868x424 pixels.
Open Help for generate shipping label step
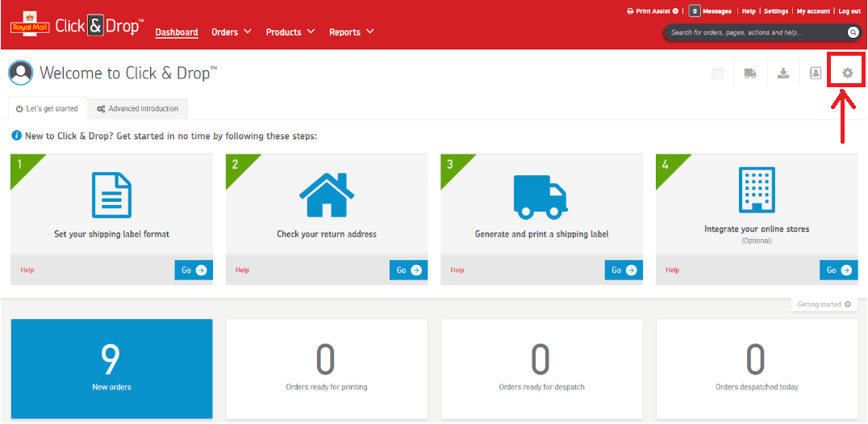coord(457,270)
